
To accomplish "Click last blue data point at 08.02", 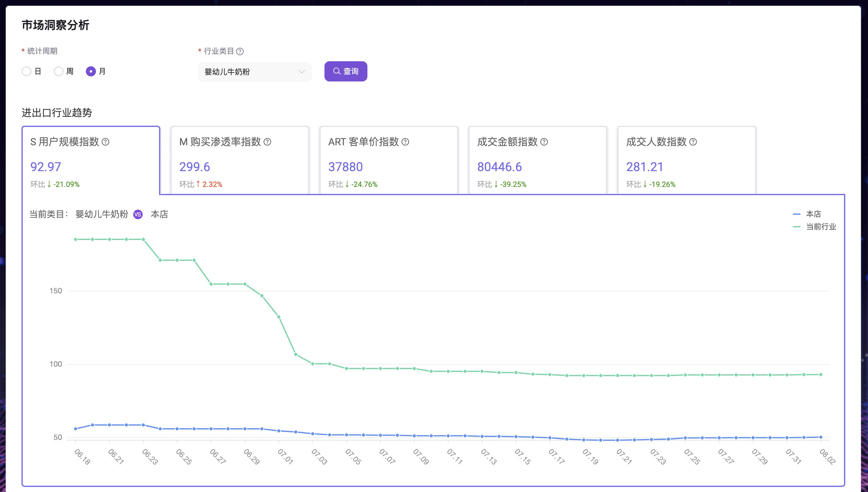I will (821, 438).
